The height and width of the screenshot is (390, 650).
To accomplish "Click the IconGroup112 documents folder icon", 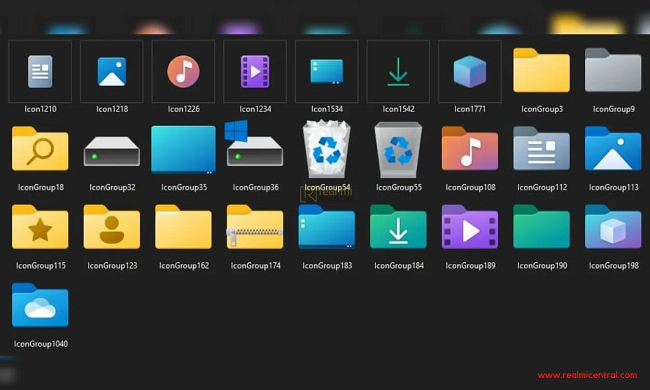I will (x=541, y=149).
